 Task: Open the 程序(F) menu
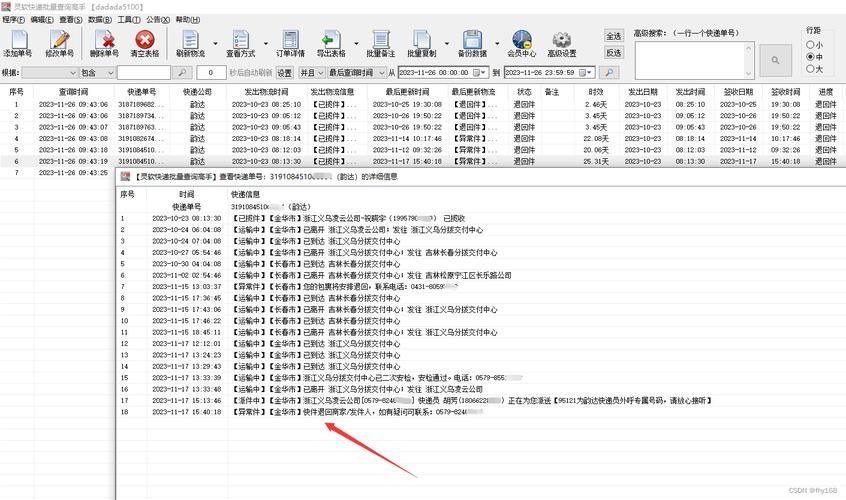pyautogui.click(x=13, y=19)
